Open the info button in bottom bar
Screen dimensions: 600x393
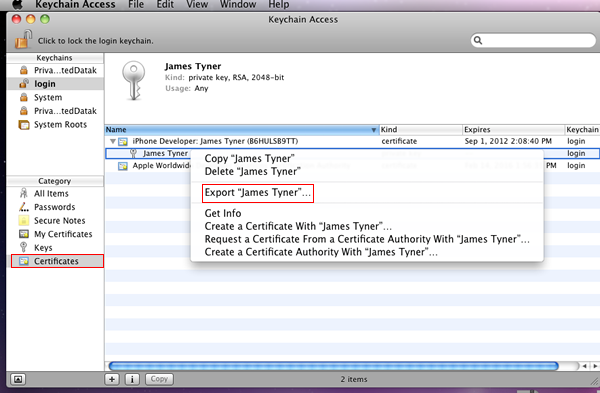coord(132,379)
